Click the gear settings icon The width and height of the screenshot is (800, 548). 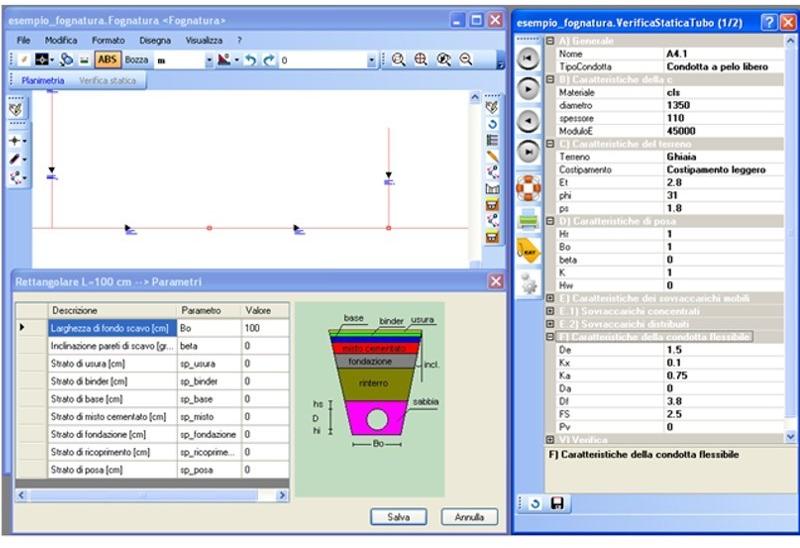(528, 283)
